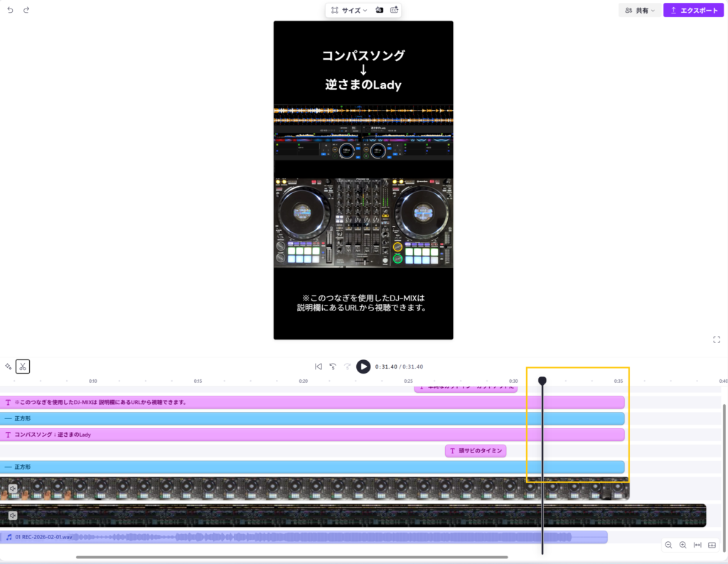Expand the 共有 share dropdown
Screen dimensions: 728x564
pyautogui.click(x=640, y=11)
